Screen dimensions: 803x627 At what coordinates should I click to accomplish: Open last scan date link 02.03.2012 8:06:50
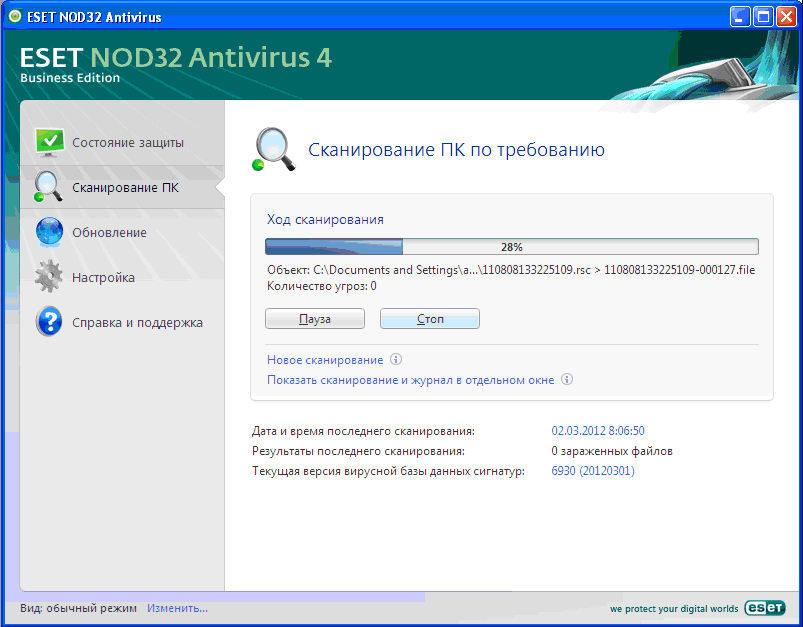[x=598, y=431]
